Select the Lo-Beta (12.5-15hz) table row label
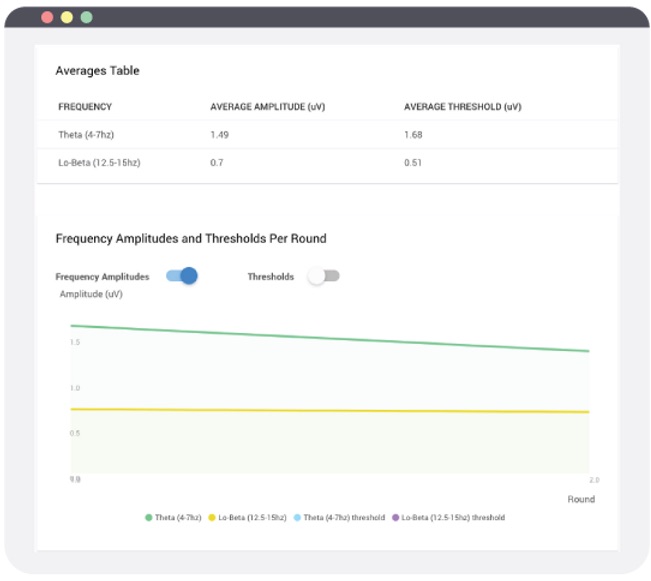 [99, 162]
